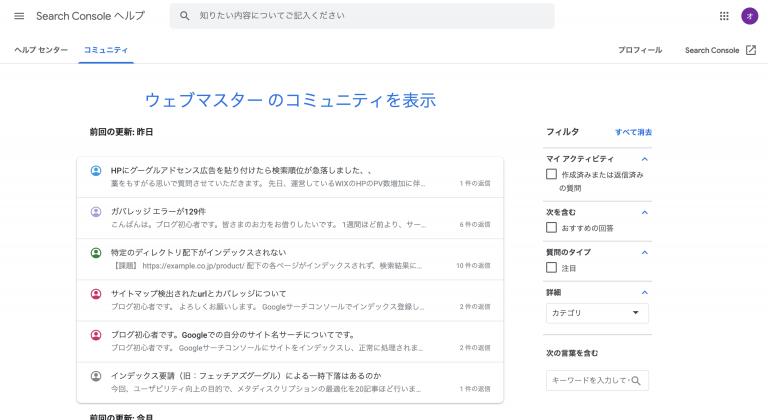Image resolution: width=768 pixels, height=420 pixels.
Task: Click the キーワードを入力して filter input
Action: click(x=597, y=380)
